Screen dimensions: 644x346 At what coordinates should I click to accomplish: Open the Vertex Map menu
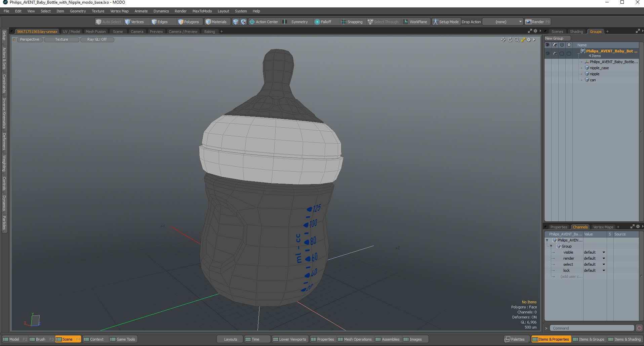pos(119,11)
